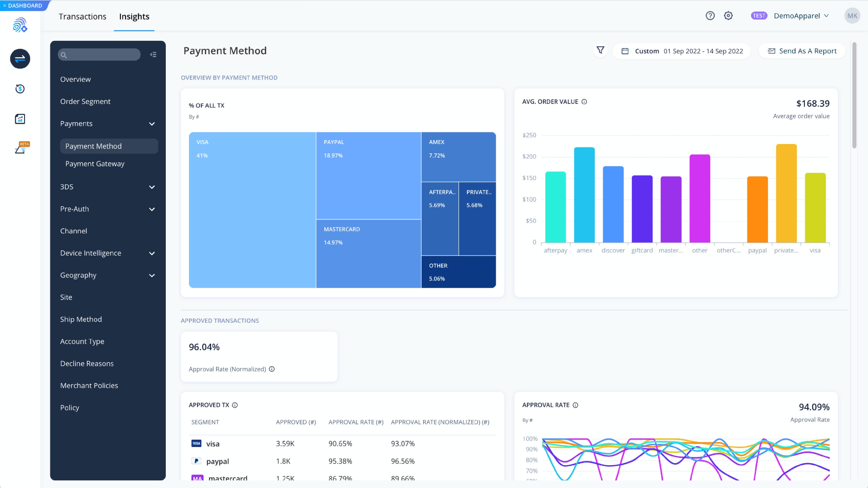Click the filter funnel icon

(x=600, y=51)
